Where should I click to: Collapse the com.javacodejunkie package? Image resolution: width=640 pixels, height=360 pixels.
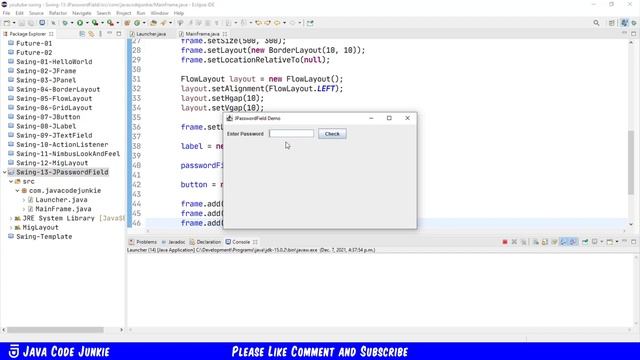(x=18, y=191)
